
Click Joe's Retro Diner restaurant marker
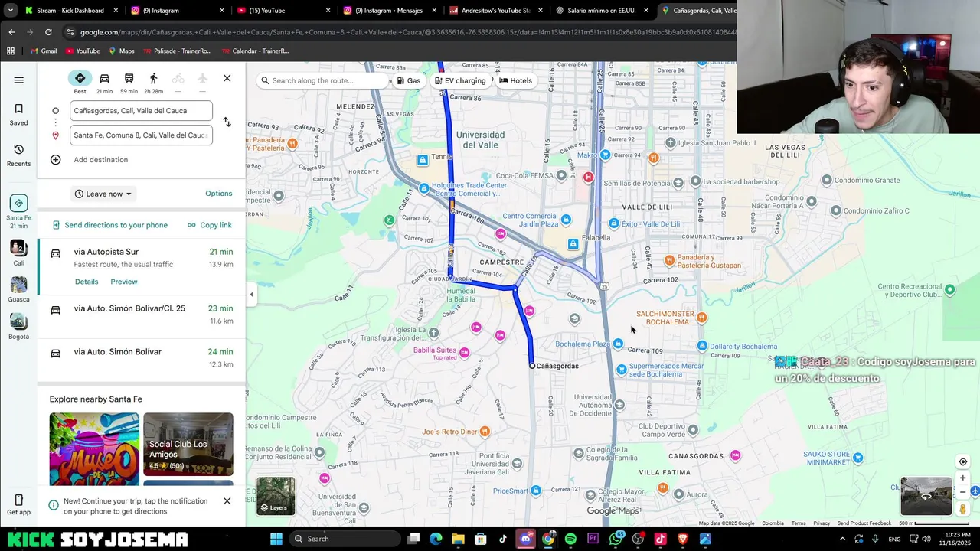pyautogui.click(x=485, y=432)
